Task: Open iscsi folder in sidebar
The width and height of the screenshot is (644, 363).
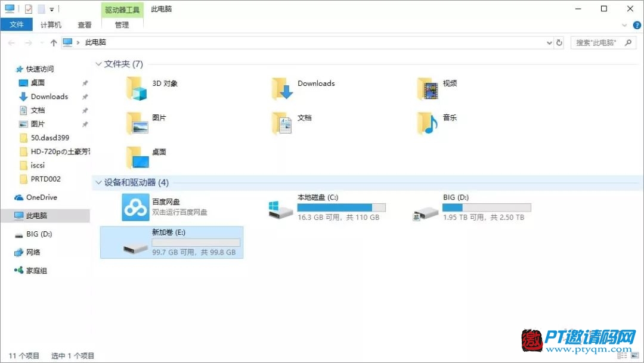Action: tap(32, 166)
